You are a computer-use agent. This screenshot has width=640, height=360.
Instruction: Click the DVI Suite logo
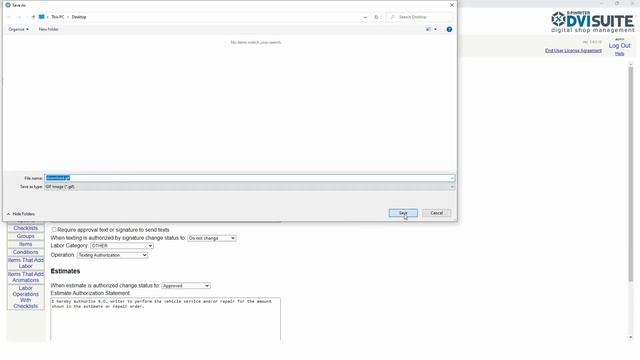coord(593,22)
